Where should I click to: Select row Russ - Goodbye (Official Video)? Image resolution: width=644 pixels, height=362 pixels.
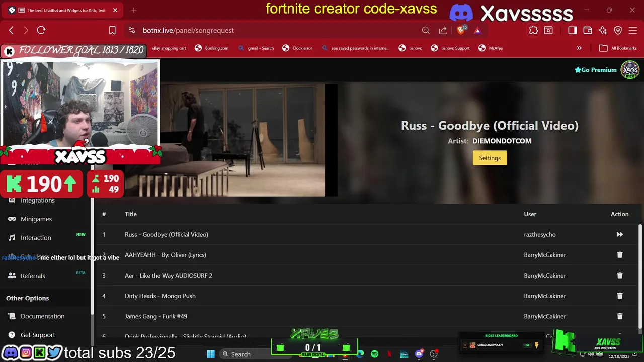pos(366,234)
